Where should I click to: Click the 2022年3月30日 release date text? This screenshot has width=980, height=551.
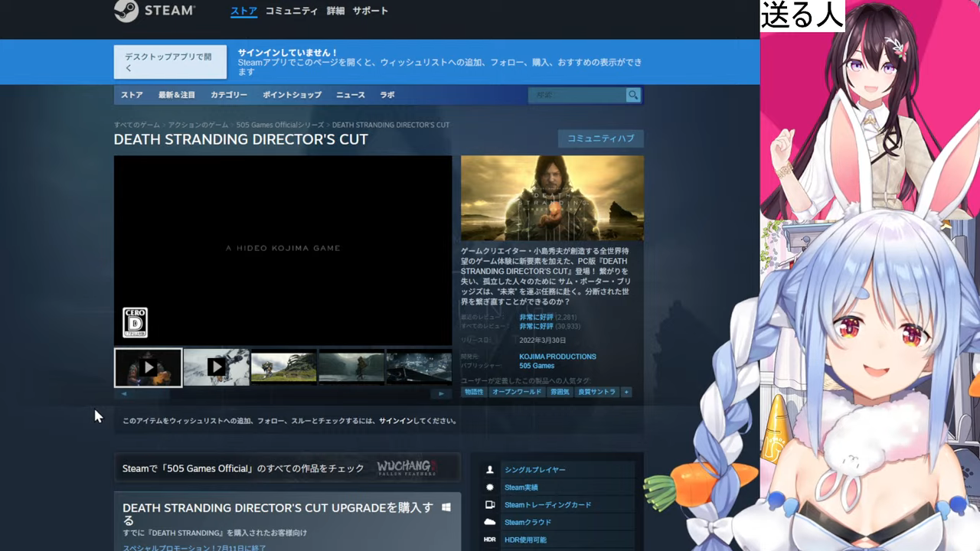click(x=543, y=340)
